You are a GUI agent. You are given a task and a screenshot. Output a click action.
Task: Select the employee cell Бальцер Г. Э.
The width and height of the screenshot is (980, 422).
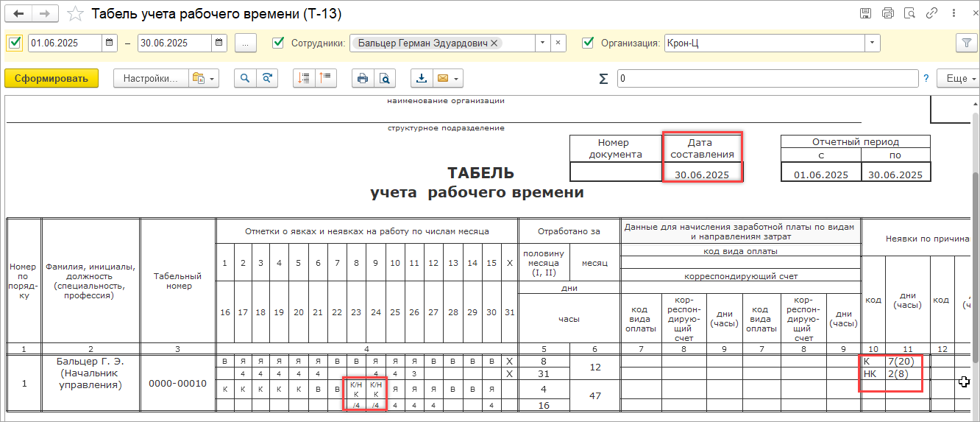coord(90,383)
